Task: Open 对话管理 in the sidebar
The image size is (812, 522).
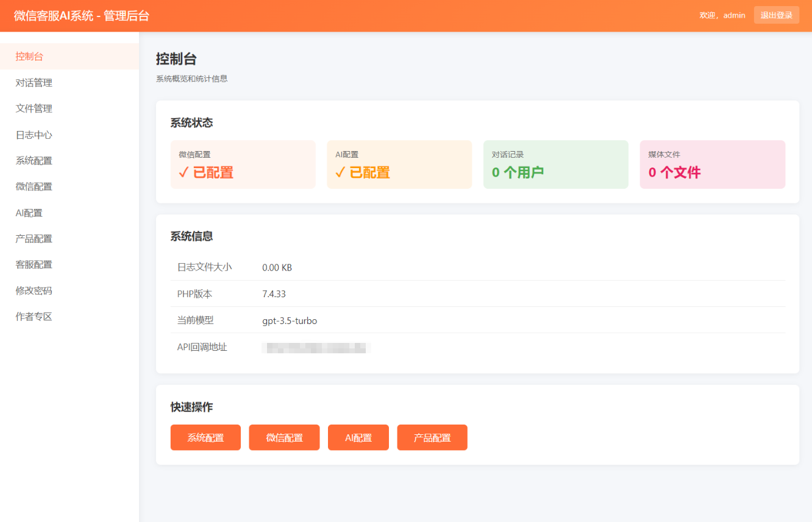Action: click(x=33, y=82)
